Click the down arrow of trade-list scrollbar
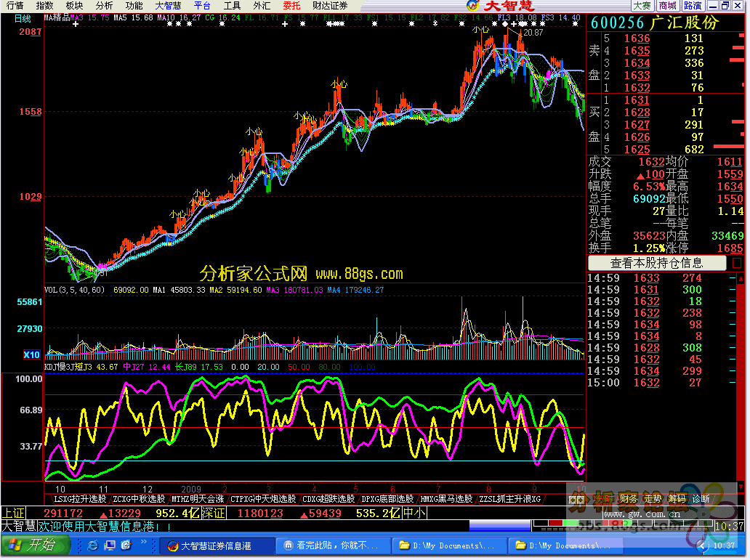The height and width of the screenshot is (560, 750). tap(741, 487)
